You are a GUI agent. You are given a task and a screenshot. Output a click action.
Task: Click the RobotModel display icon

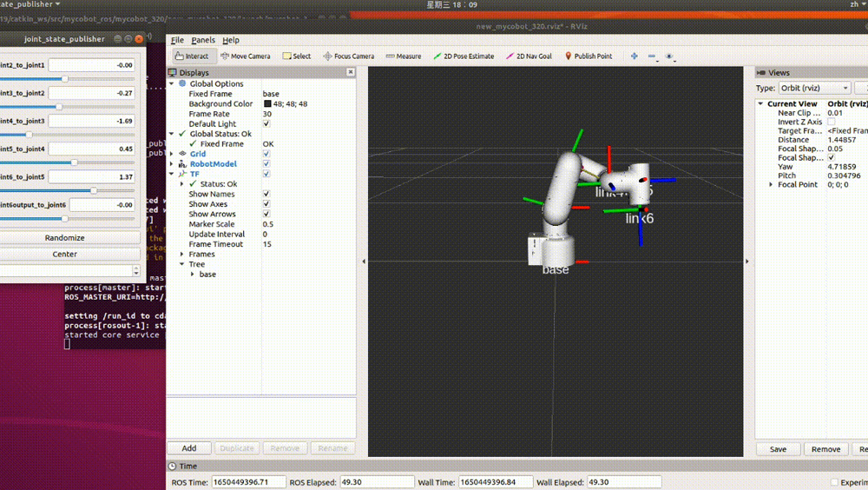tap(182, 164)
